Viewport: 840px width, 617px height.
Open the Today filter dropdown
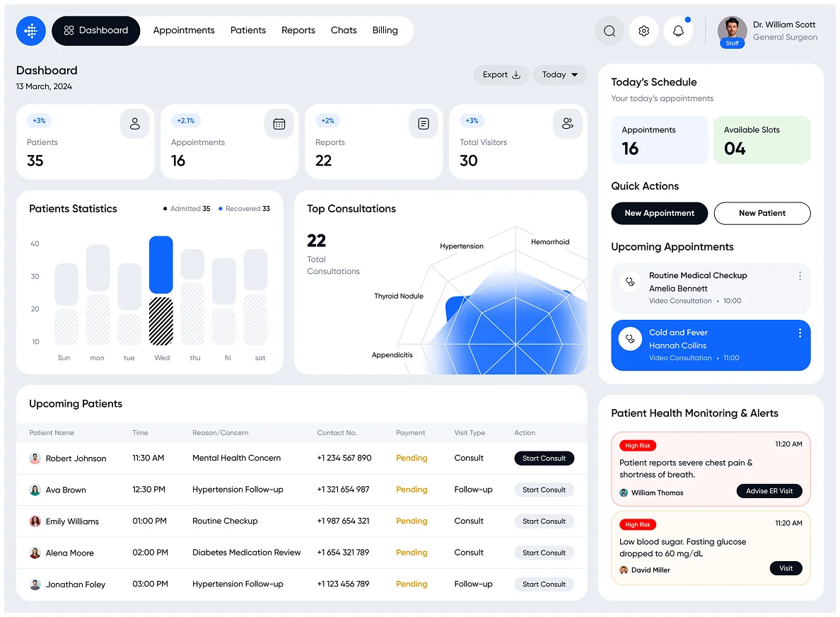point(559,74)
